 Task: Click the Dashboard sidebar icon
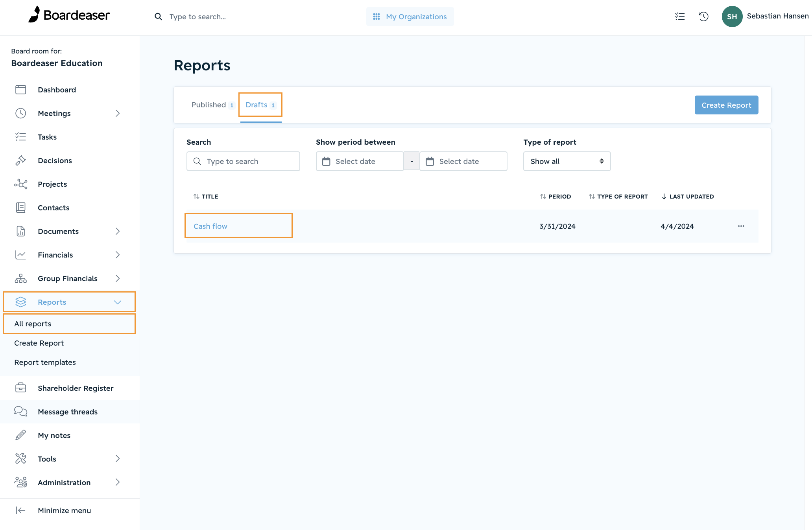20,90
